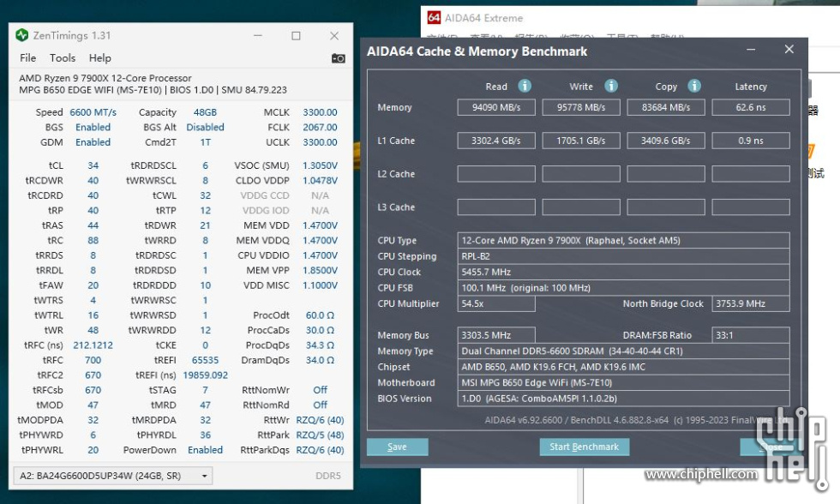Image resolution: width=840 pixels, height=504 pixels.
Task: Click the tRC value 88
Action: (x=93, y=241)
